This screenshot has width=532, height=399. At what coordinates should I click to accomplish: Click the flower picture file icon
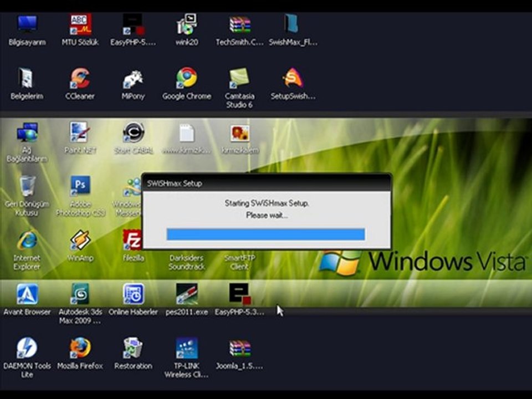point(239,133)
